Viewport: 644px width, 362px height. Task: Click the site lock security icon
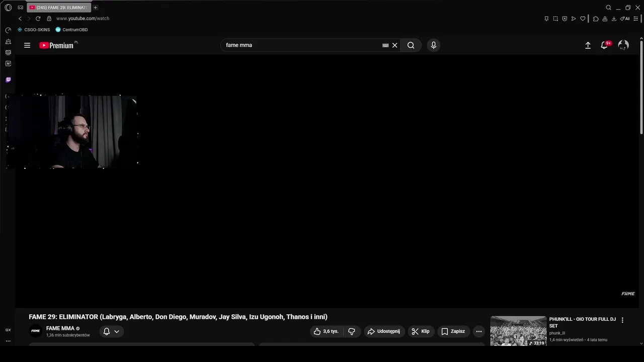coord(49,19)
